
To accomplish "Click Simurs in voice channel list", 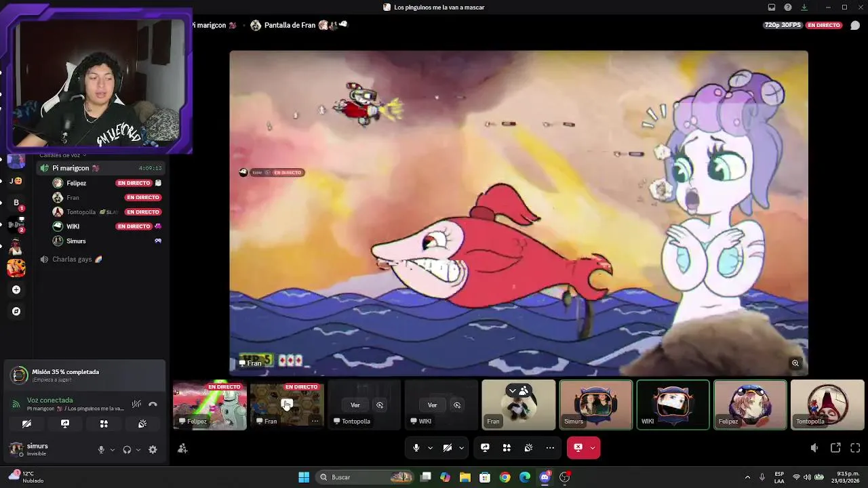I will tap(76, 241).
